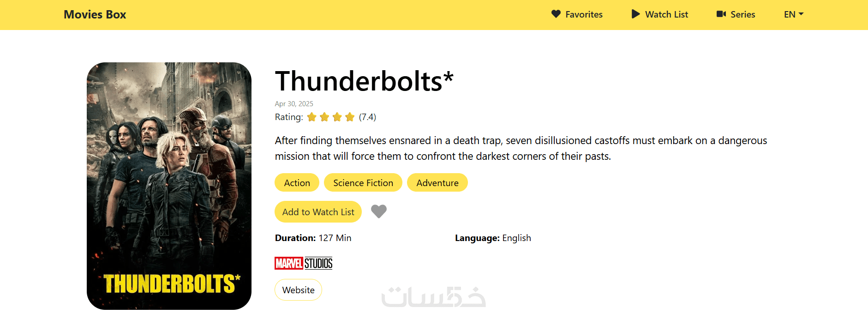Select the Adventure genre tag

click(x=437, y=183)
